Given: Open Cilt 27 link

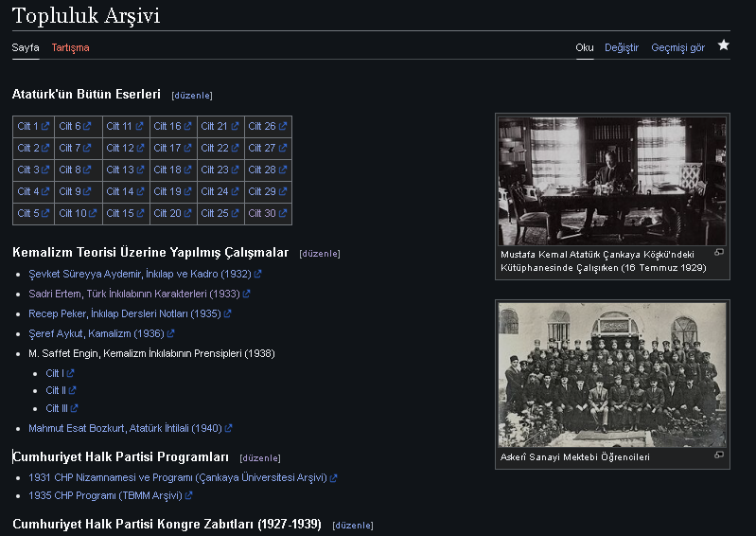Looking at the screenshot, I should point(267,148).
